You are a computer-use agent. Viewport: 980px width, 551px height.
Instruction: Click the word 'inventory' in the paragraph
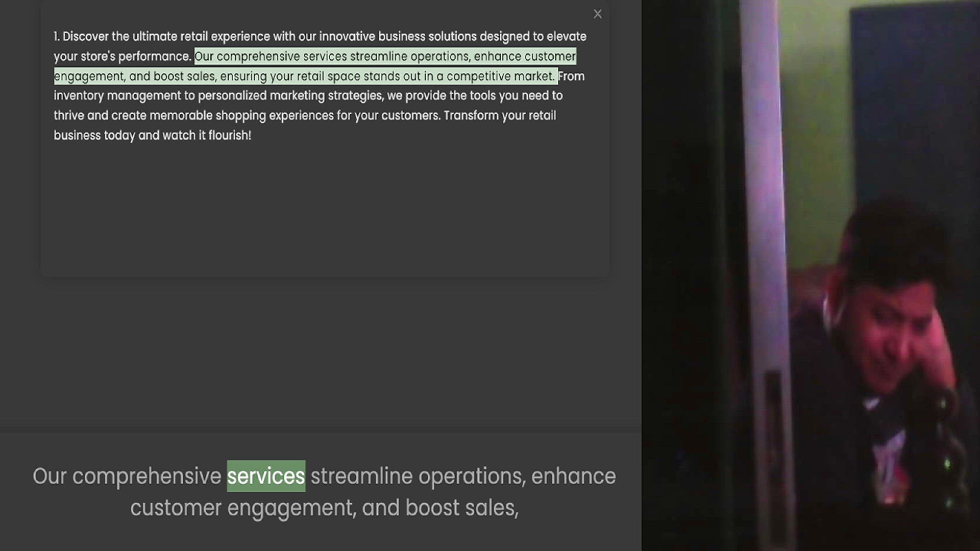click(x=79, y=95)
